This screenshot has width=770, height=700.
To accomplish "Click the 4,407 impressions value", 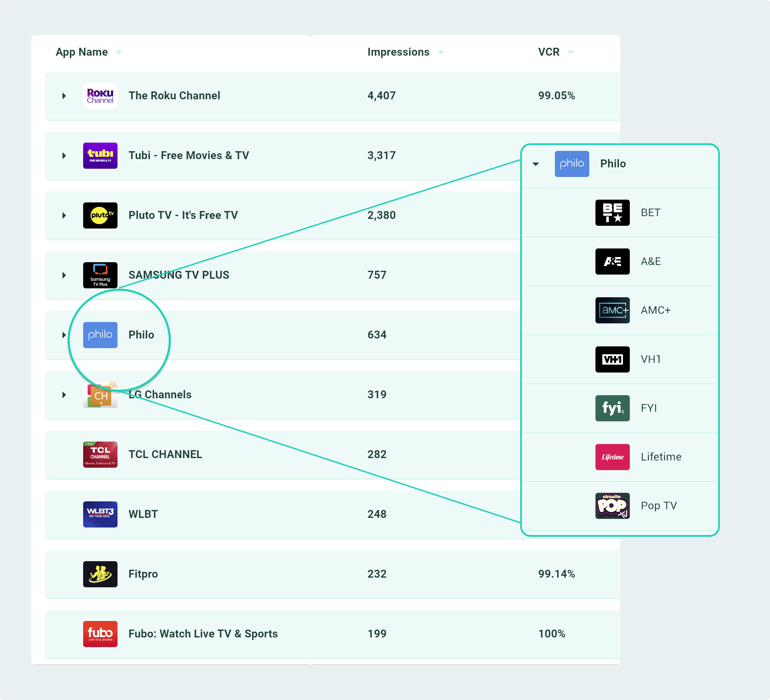I will tap(381, 96).
